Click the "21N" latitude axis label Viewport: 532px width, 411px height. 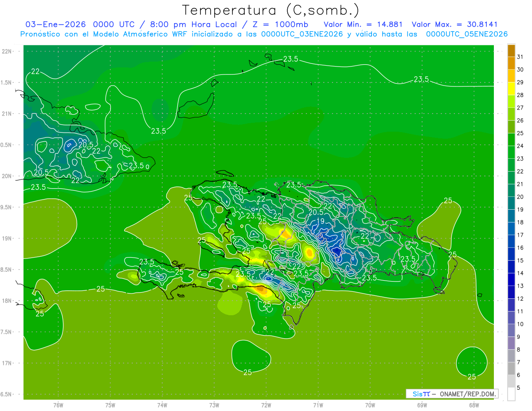coord(7,114)
